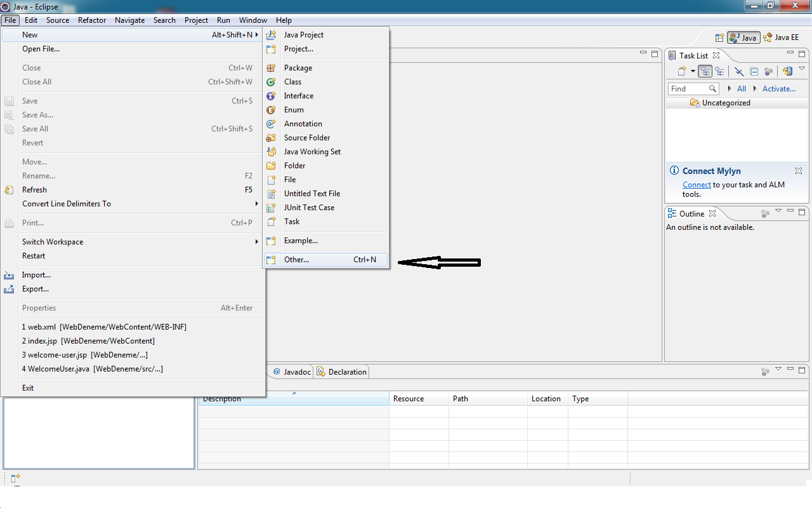Open the bottom panel view menu
This screenshot has width=812, height=508.
coord(778,369)
